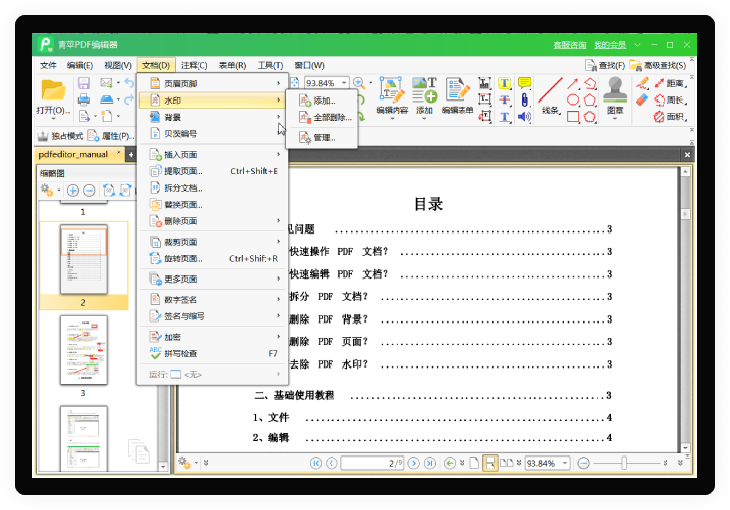
Task: Select Bates Numbering (贝茨编号) menu item
Action: 212,134
